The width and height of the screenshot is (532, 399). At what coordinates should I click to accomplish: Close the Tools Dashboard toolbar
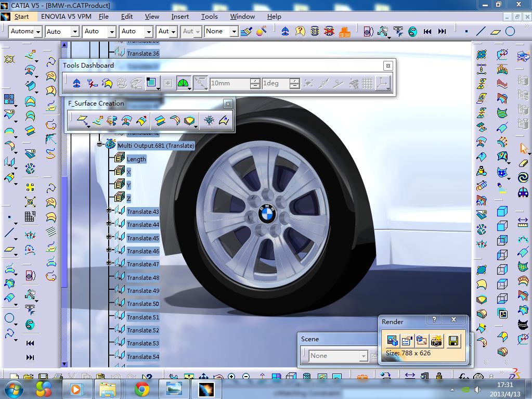388,66
